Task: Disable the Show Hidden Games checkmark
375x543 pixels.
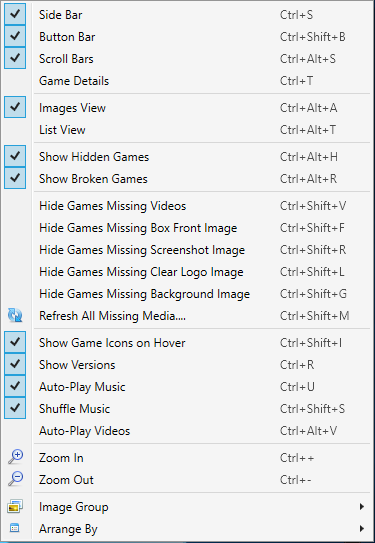Action: [x=15, y=156]
